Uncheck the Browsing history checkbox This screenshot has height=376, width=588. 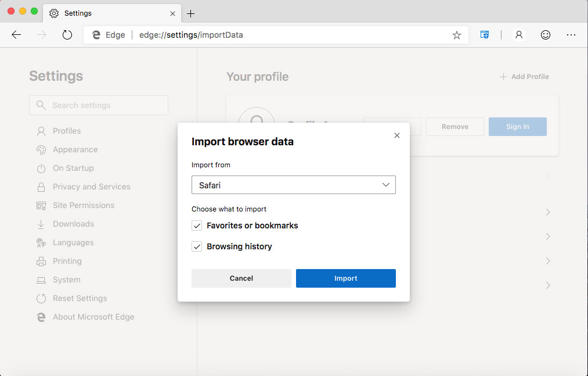(197, 246)
